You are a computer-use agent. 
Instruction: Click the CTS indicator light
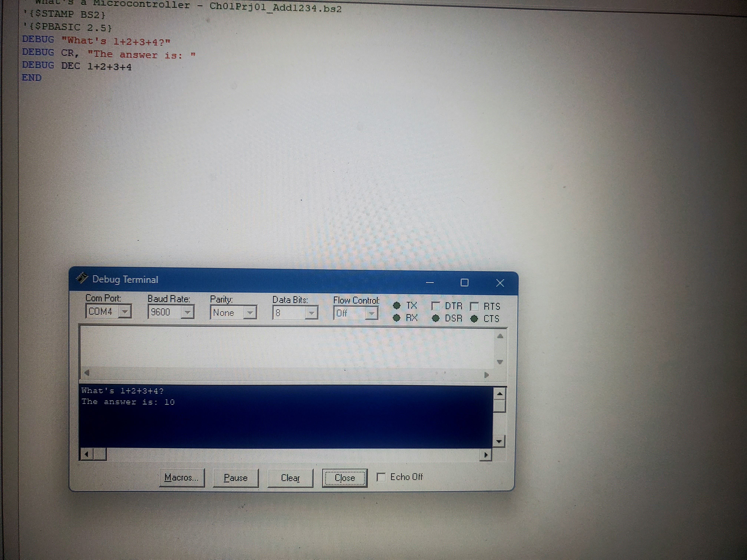coord(474,319)
